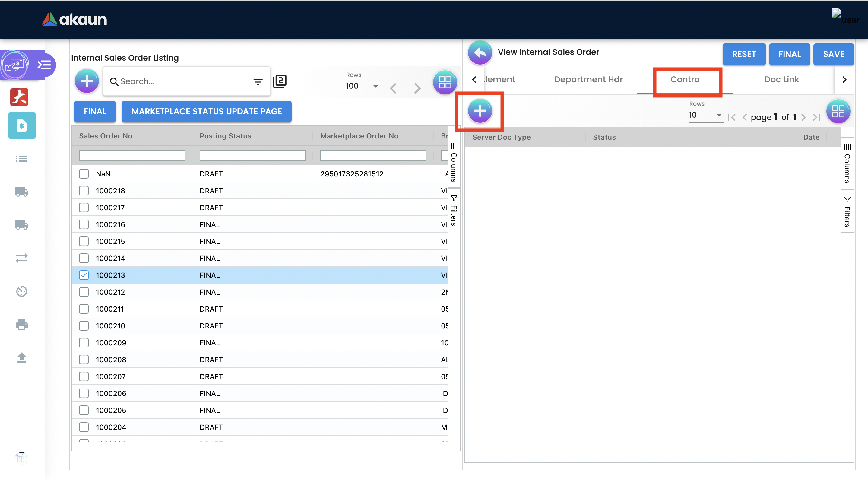
Task: Click the multi-page copy icon beside search
Action: (x=280, y=81)
